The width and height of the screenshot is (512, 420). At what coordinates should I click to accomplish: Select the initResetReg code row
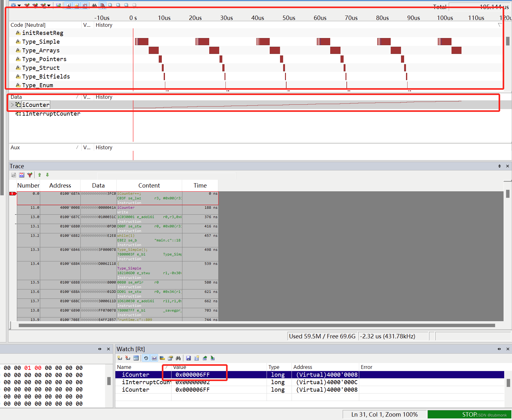point(43,33)
